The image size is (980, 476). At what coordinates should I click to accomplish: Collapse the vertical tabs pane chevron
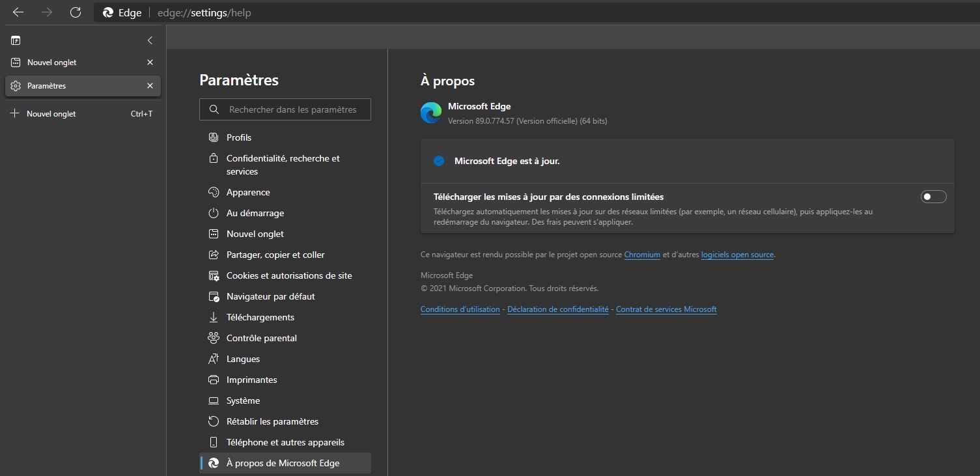click(150, 40)
